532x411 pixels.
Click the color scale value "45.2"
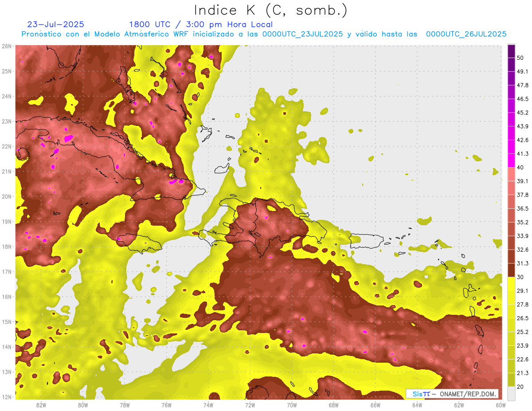pos(523,112)
